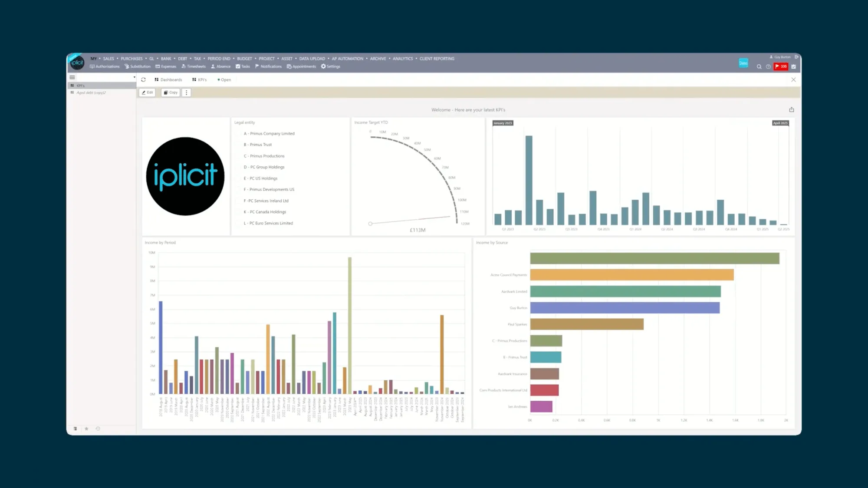Open the ANALYTICS menu
The height and width of the screenshot is (488, 868).
click(402, 59)
